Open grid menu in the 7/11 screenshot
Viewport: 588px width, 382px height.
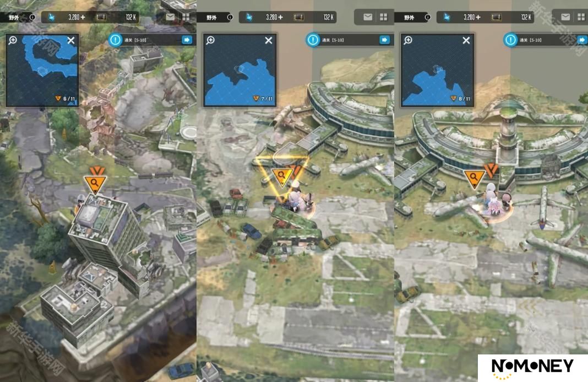[x=384, y=17]
